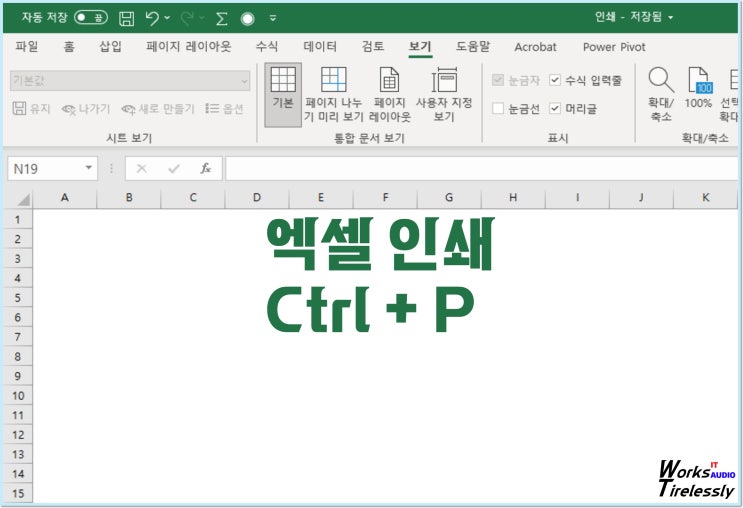Image resolution: width=743 pixels, height=508 pixels.
Task: Select the 기본 normal view icon
Action: click(x=283, y=95)
